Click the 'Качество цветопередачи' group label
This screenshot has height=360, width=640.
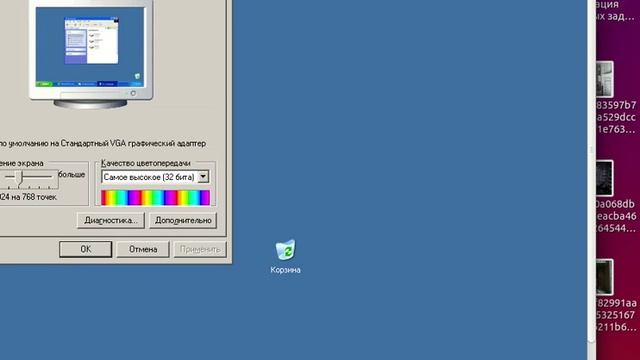point(146,163)
